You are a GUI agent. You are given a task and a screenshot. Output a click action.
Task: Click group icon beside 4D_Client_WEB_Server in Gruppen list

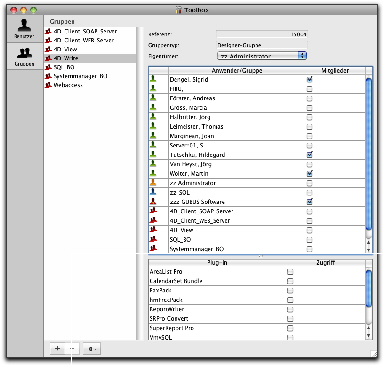48,40
